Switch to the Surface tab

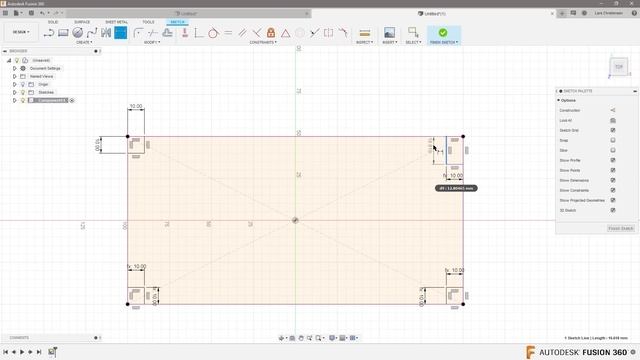coord(82,22)
